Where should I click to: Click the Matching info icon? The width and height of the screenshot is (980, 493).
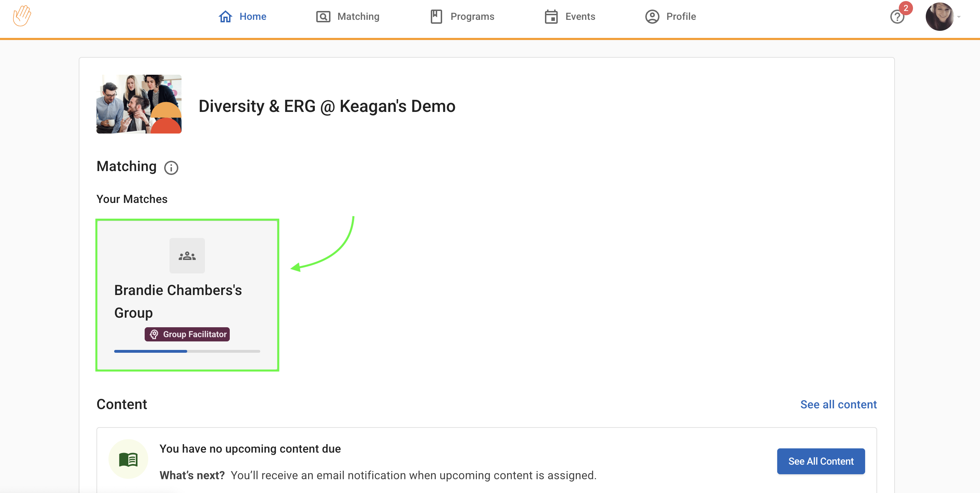pos(171,168)
